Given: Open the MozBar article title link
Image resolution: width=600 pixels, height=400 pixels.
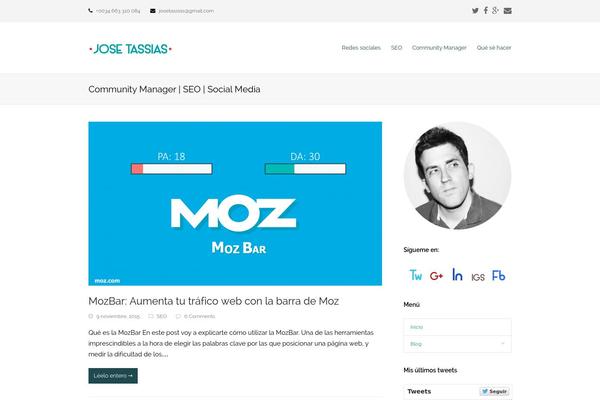Looking at the screenshot, I should point(214,301).
